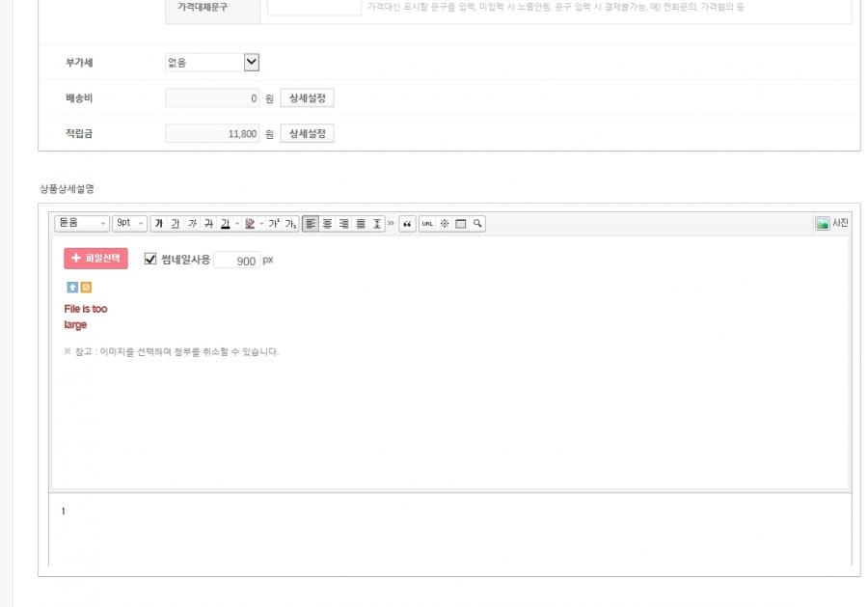Toggle bold text formatting in editor
Viewport: 868px width, 607px height.
(x=159, y=224)
